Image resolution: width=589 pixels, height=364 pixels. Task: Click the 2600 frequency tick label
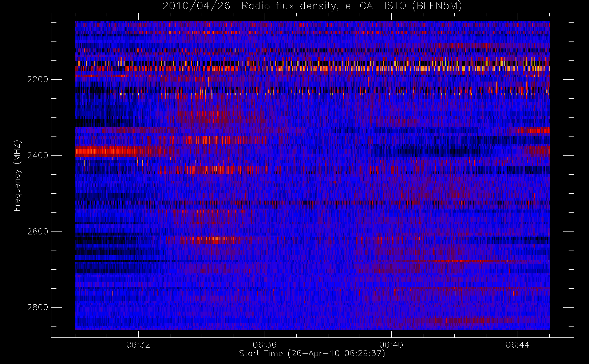(x=37, y=232)
